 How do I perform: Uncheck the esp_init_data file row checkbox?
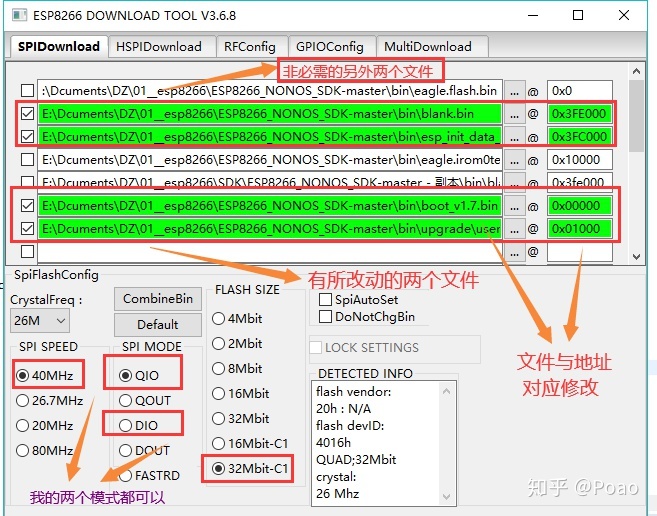pos(28,137)
